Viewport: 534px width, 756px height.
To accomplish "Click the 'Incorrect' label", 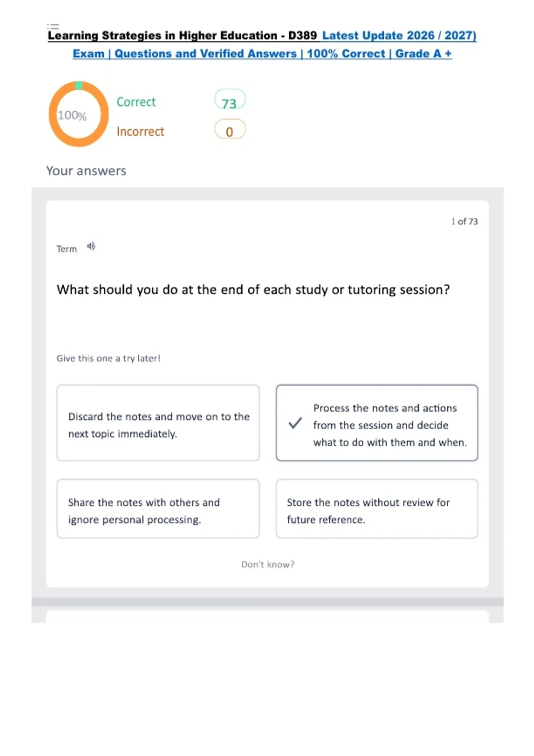I will point(140,132).
